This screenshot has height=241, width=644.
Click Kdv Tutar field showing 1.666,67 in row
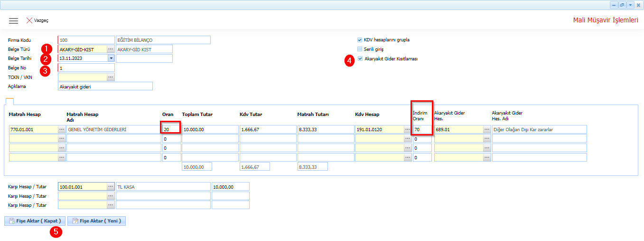[x=268, y=129]
